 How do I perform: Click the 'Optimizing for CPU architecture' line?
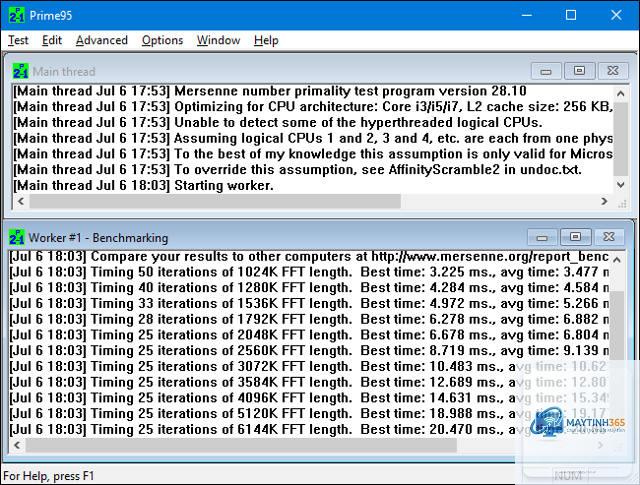(x=313, y=107)
